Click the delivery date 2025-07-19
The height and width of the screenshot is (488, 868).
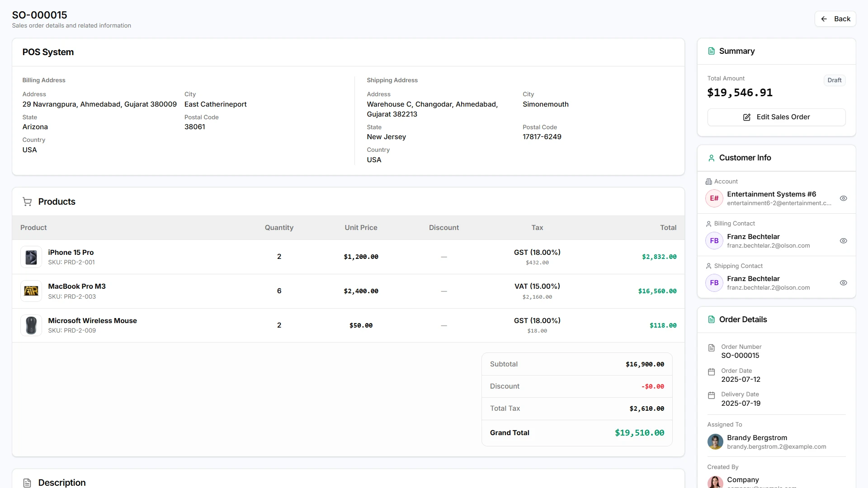741,404
